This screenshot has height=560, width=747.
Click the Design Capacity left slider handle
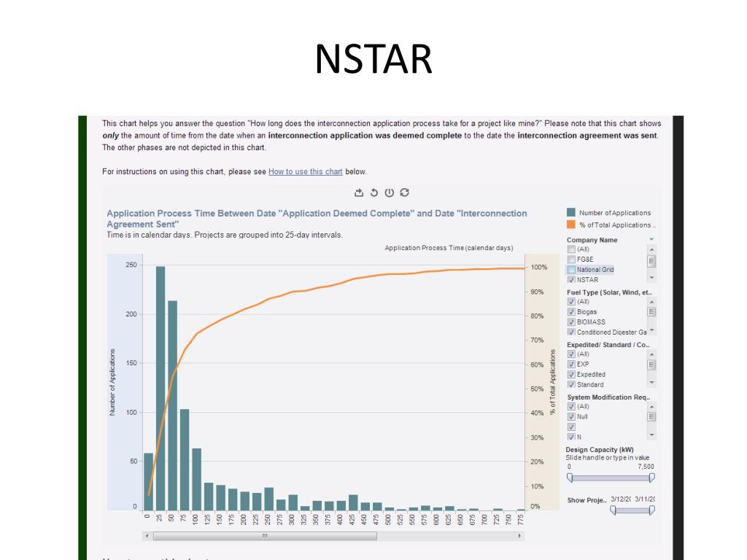570,478
